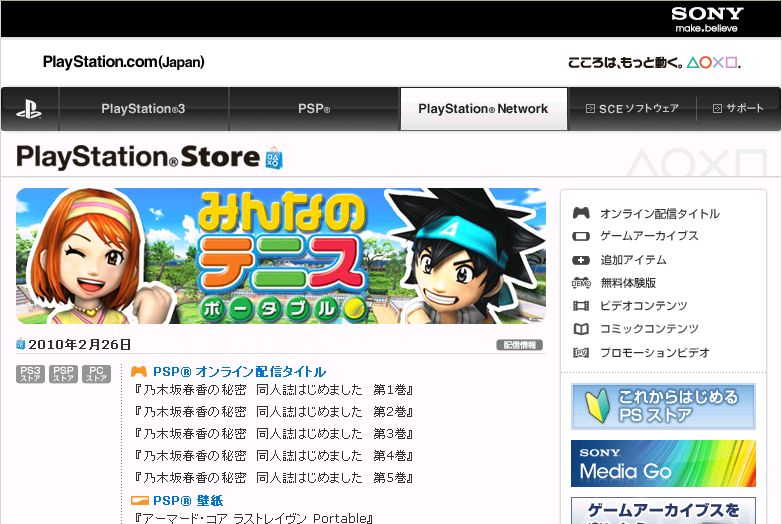782x524 pixels.
Task: Open the SCEソフトウェア menu item
Action: click(632, 109)
